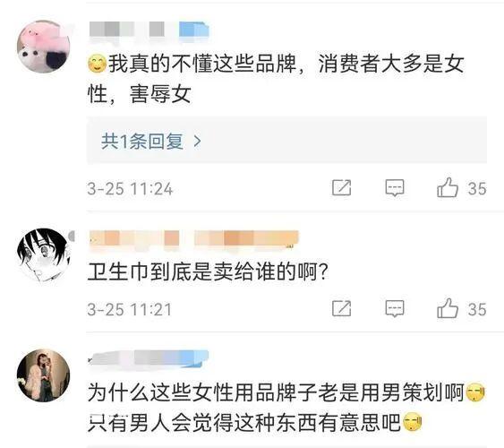Open first commenter's blurred username
This screenshot has width=504, height=448.
click(x=149, y=30)
